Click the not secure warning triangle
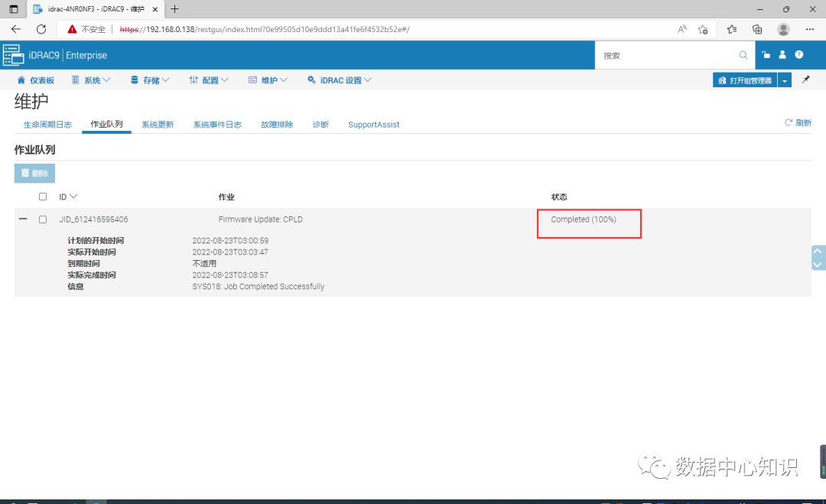 pyautogui.click(x=72, y=30)
